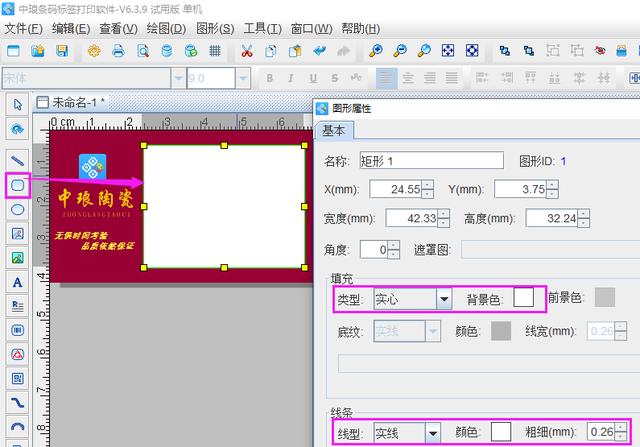Pick the fill 背景色 color swatch
The image size is (640, 447).
tap(524, 297)
